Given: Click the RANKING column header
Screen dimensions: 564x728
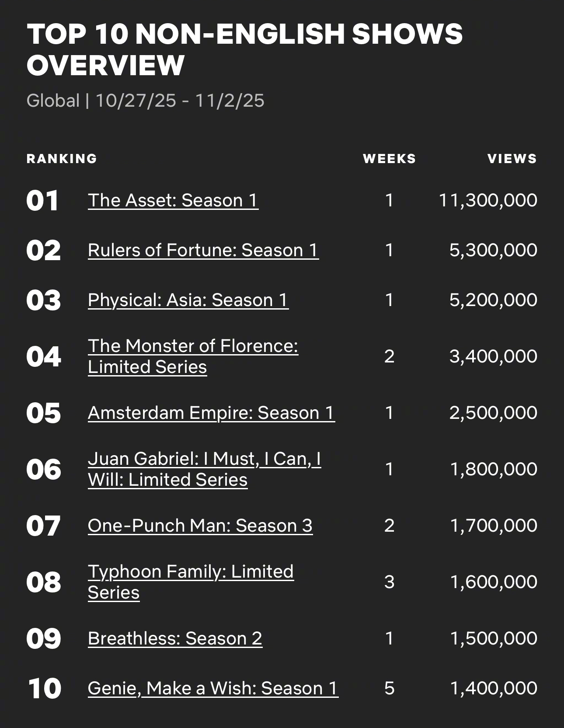Looking at the screenshot, I should [x=62, y=159].
